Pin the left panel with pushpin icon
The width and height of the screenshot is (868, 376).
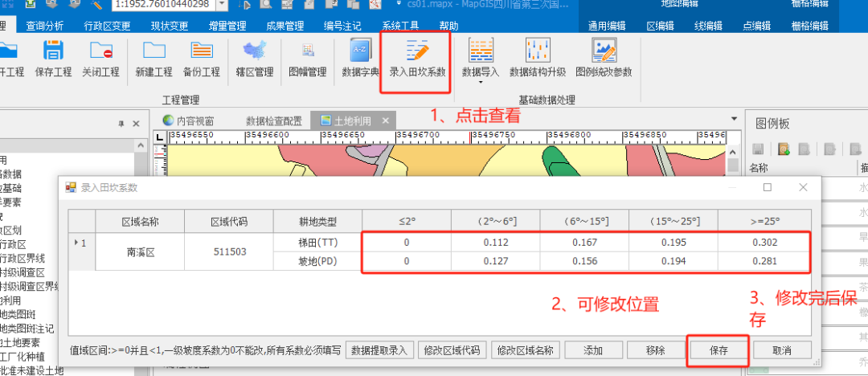(121, 124)
